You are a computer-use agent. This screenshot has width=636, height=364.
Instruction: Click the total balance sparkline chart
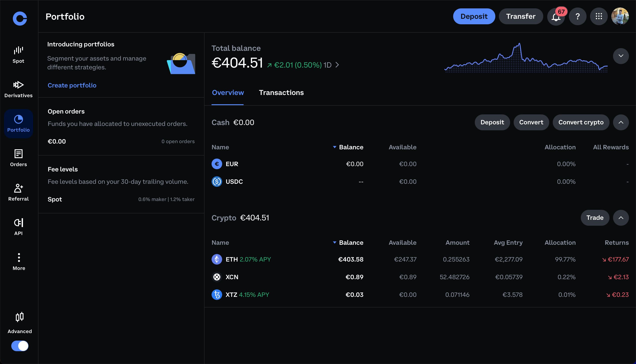[526, 58]
